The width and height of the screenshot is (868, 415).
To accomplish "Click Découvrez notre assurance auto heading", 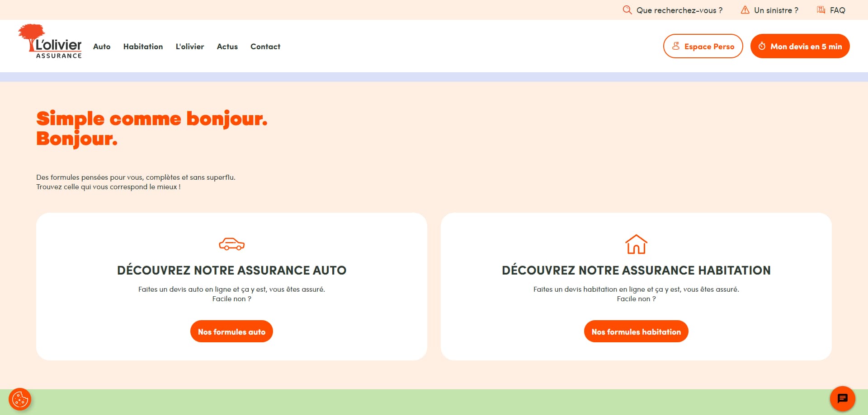I will coord(231,270).
